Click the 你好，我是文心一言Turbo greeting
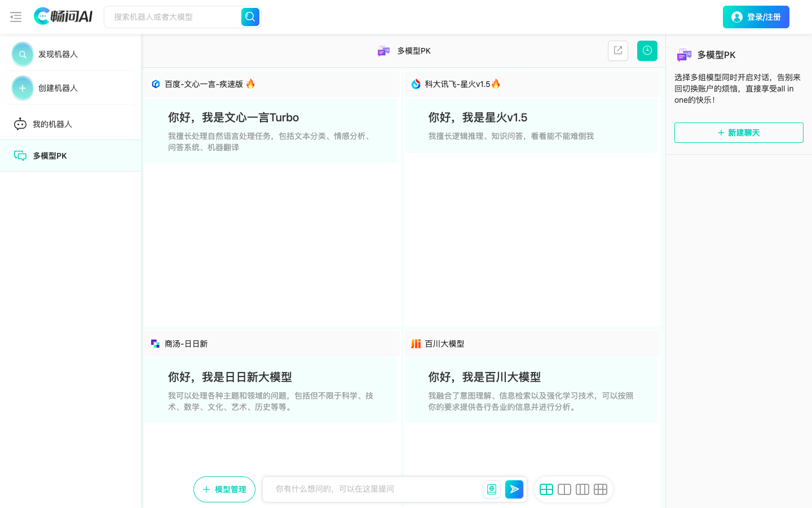 233,117
